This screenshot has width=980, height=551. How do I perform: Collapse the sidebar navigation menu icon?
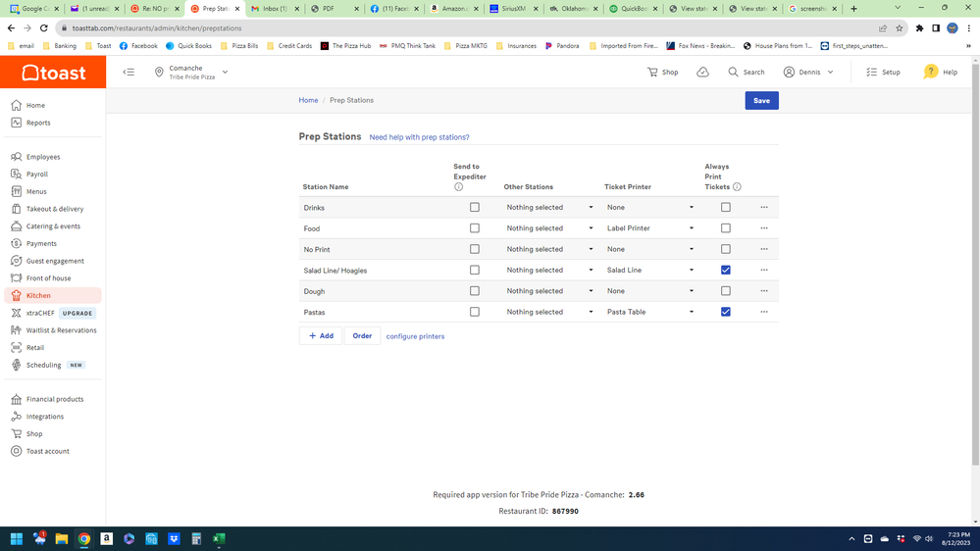pos(129,72)
